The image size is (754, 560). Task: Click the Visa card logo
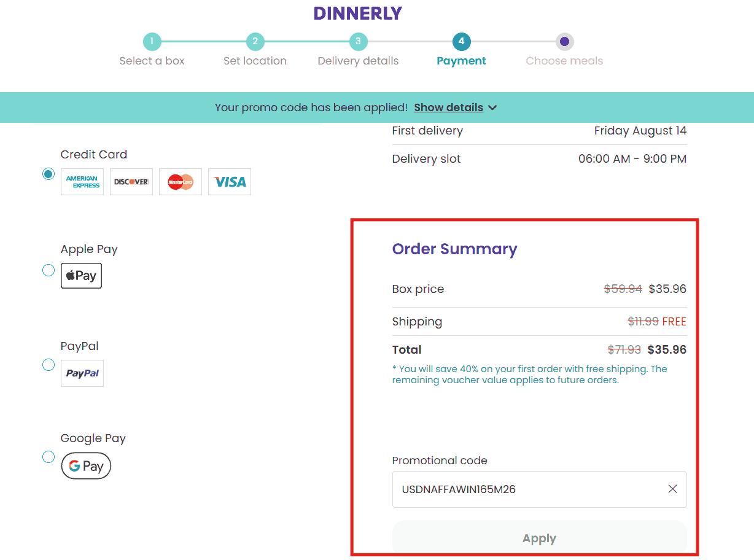click(230, 182)
